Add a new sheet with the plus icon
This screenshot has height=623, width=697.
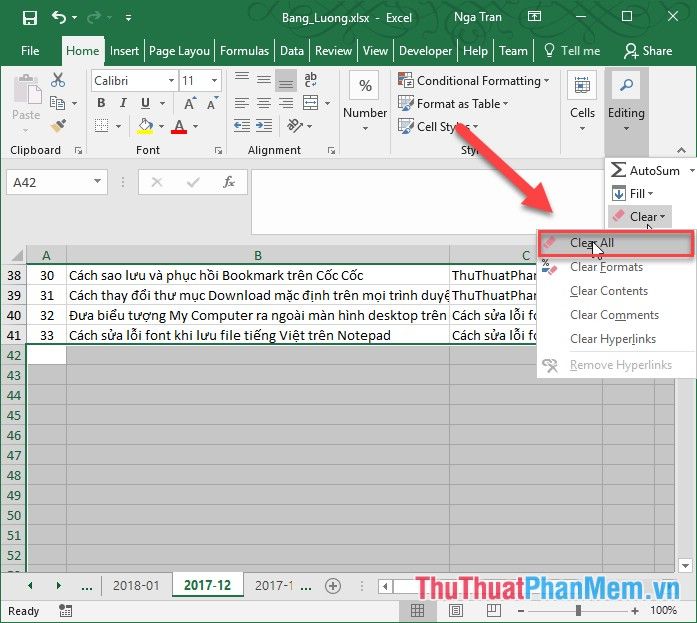point(333,586)
